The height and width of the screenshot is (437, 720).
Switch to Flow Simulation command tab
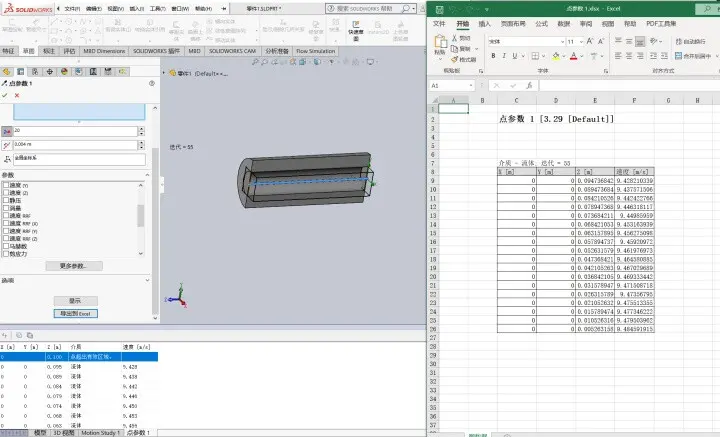coord(315,51)
